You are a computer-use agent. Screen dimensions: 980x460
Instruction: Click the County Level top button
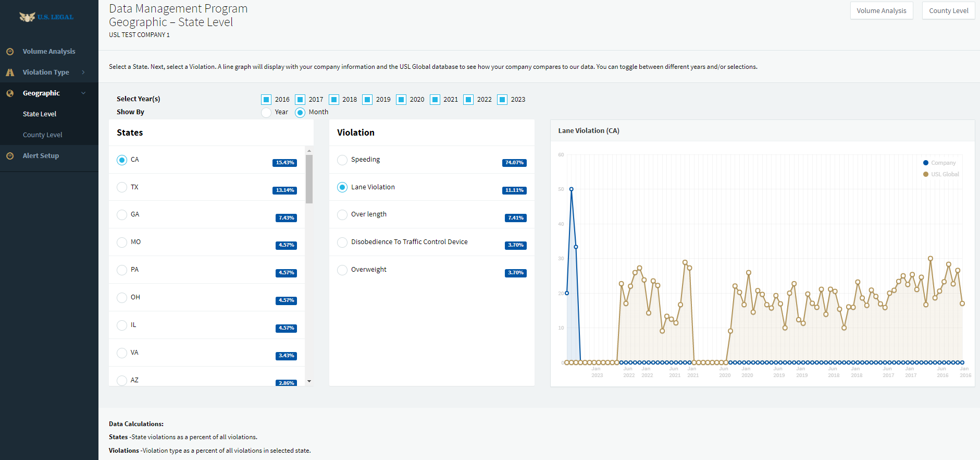949,10
